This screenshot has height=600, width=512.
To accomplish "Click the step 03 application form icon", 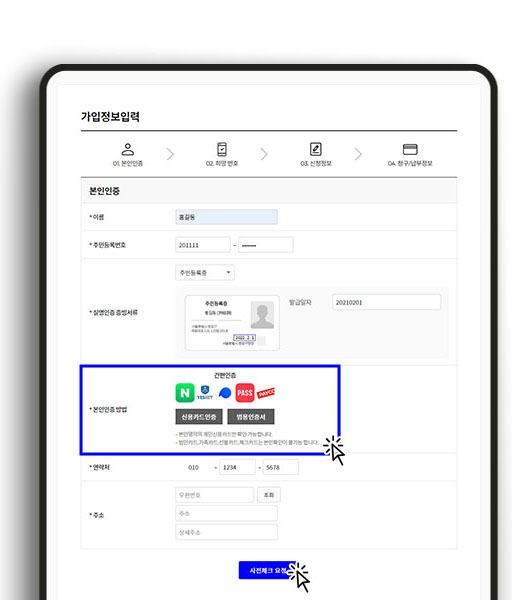I will coord(316,149).
